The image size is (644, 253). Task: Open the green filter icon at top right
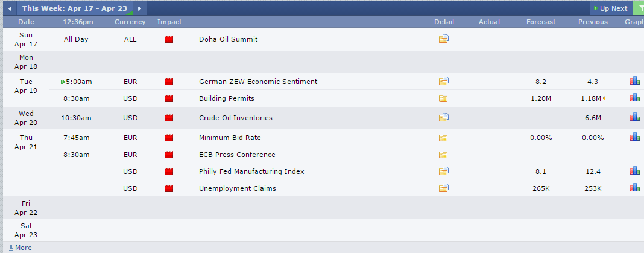639,8
